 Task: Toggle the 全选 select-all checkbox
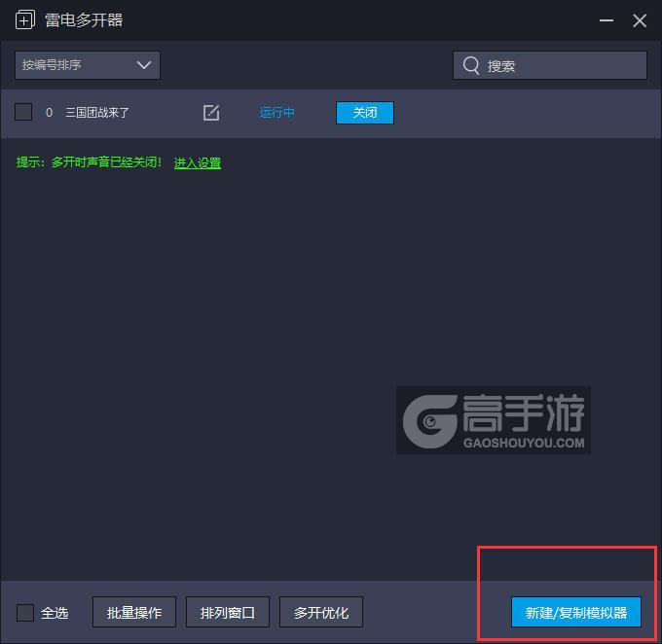(25, 612)
